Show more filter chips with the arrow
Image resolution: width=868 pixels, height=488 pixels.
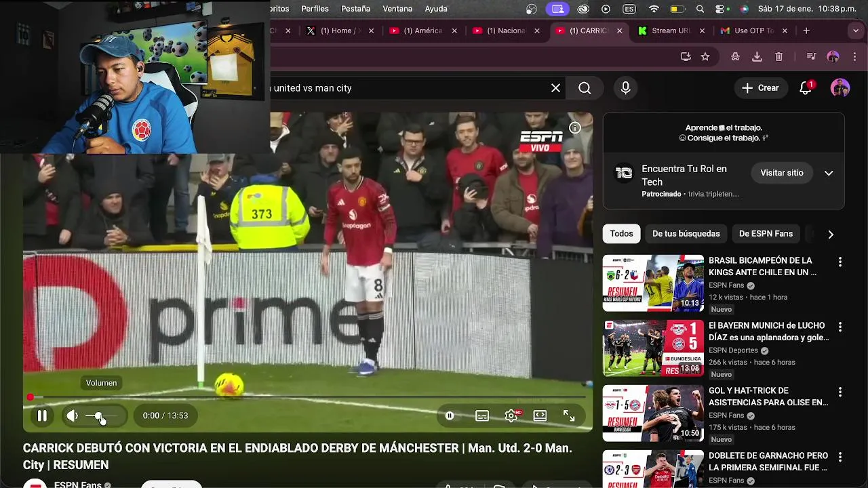point(831,234)
